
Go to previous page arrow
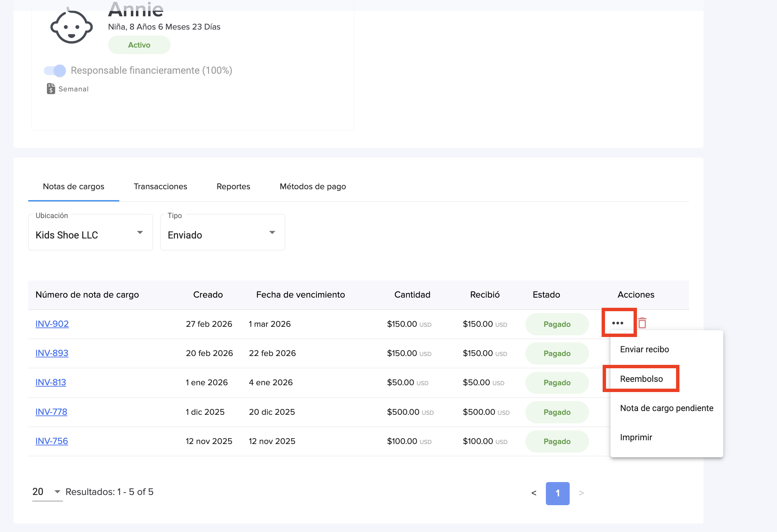(x=534, y=493)
